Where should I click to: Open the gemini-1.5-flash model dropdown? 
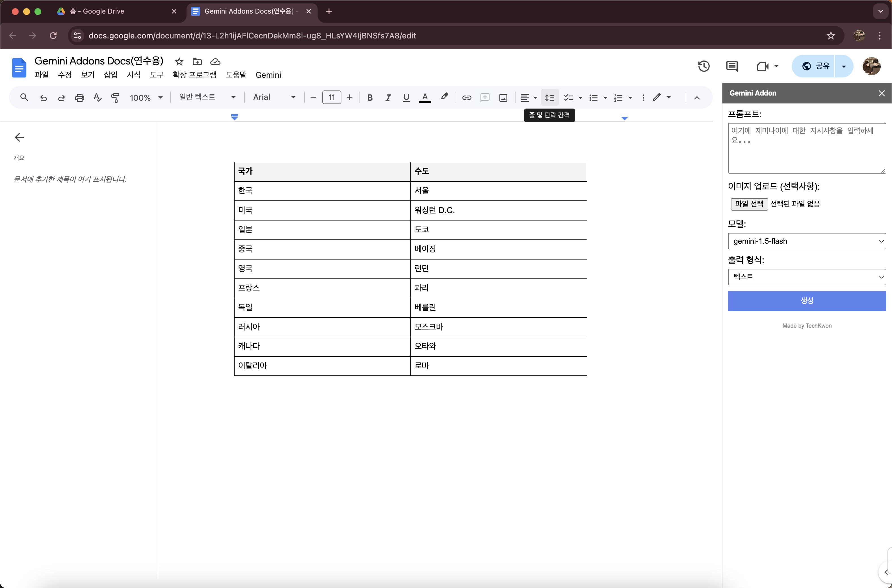[807, 241]
